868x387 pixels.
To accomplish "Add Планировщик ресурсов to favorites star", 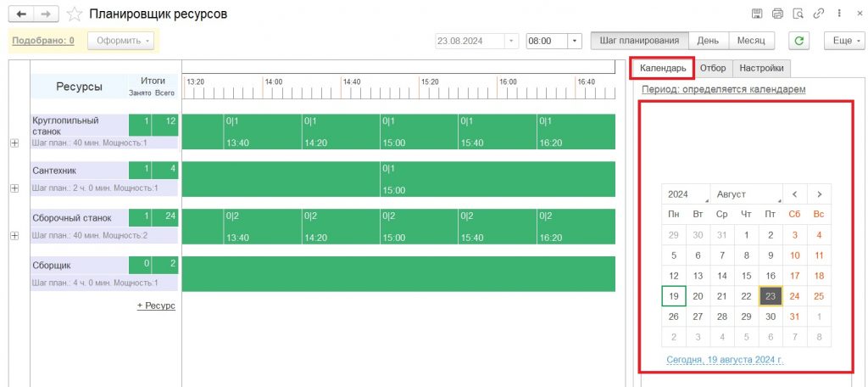I will click(75, 14).
